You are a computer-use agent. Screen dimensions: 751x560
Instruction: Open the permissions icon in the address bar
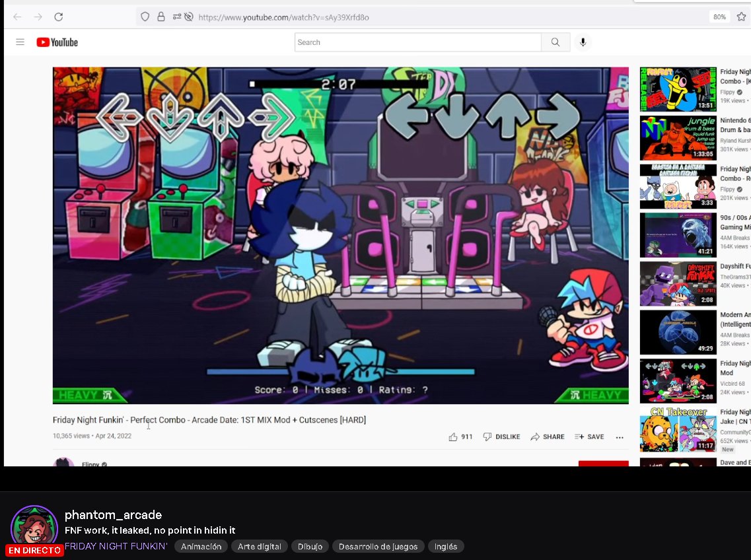point(177,17)
